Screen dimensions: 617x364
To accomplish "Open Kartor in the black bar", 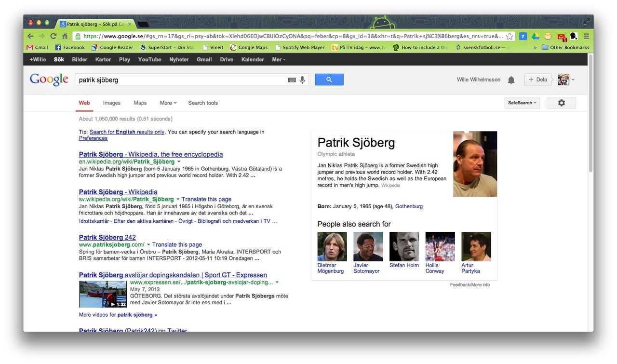I will coord(103,59).
